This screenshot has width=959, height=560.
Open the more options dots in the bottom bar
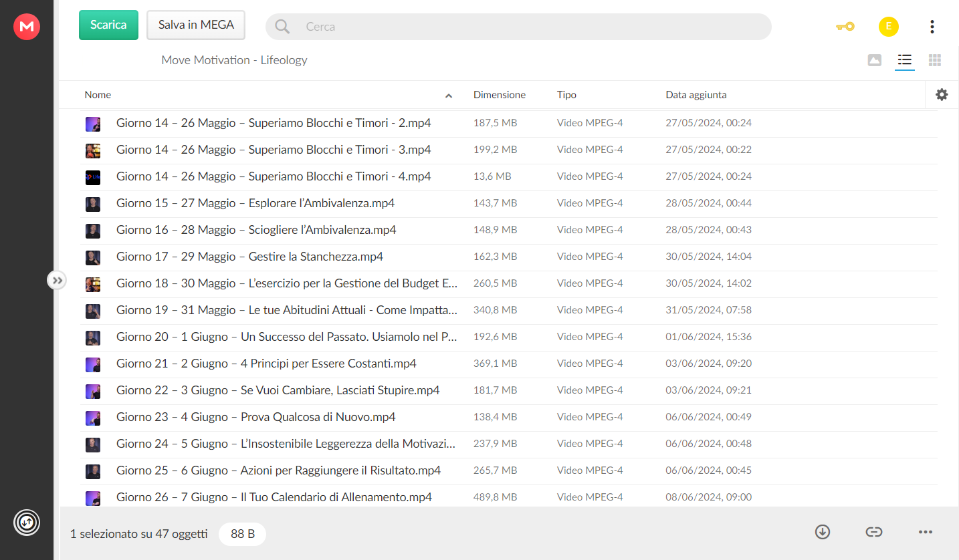click(926, 532)
